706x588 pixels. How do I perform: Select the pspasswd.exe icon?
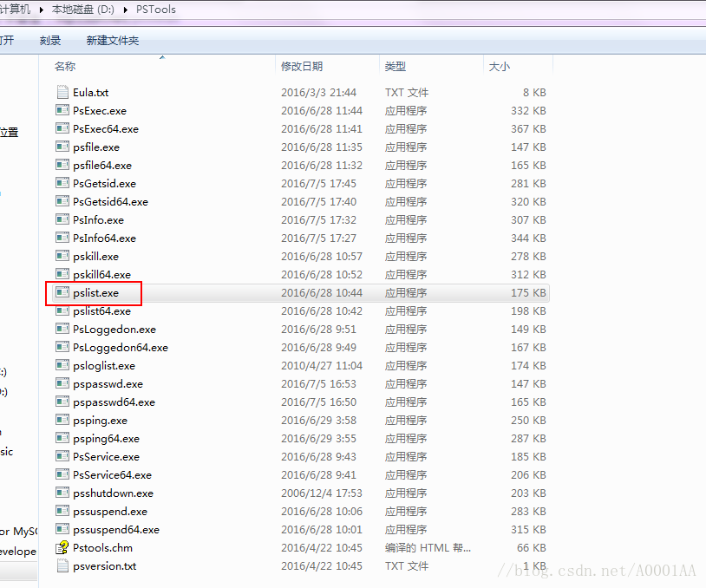click(62, 383)
